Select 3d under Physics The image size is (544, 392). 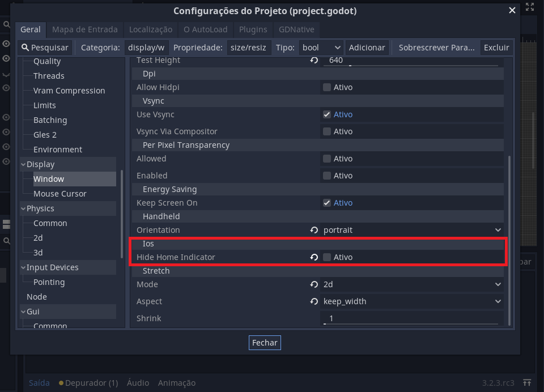38,253
